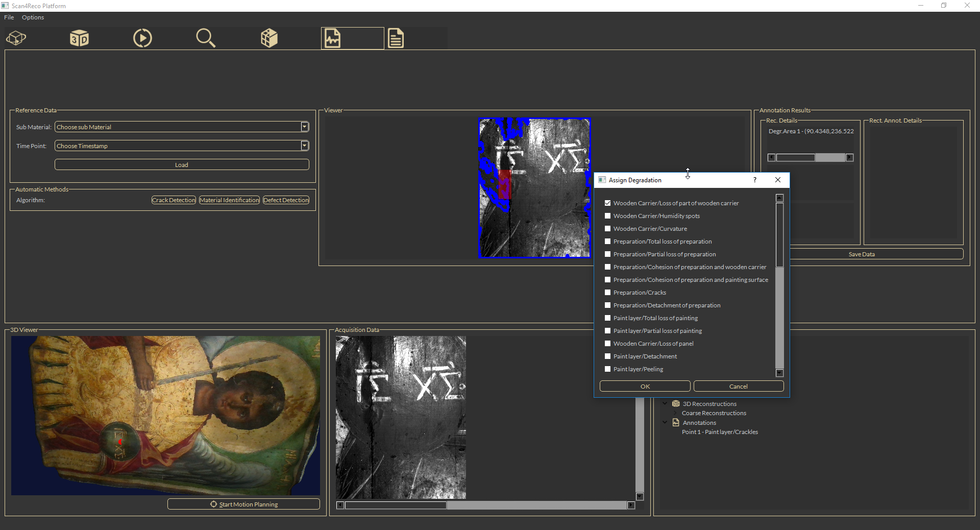The image size is (980, 530).
Task: Select the 3D reconstruction toolbar icon
Action: click(x=79, y=38)
